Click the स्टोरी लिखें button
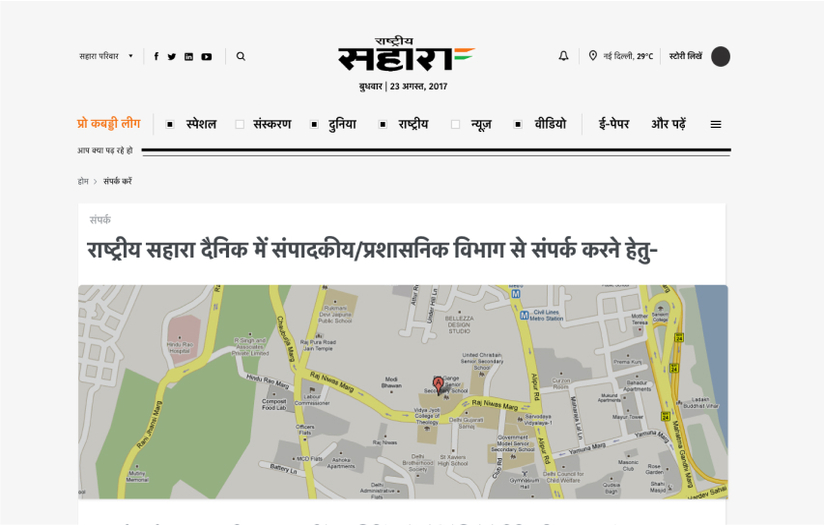Screen dimensions: 825x525 coord(686,56)
